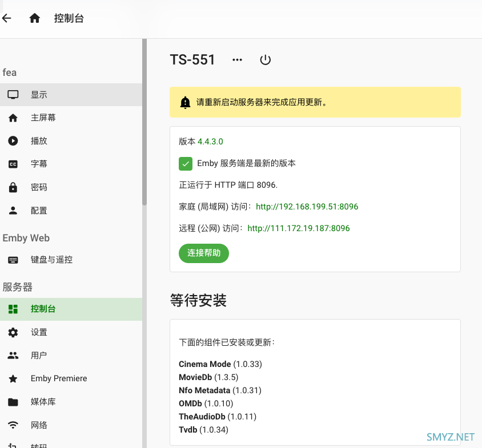The height and width of the screenshot is (448, 482).
Task: Click the TheAudioDb (1.0.11) entry
Action: pos(218,417)
